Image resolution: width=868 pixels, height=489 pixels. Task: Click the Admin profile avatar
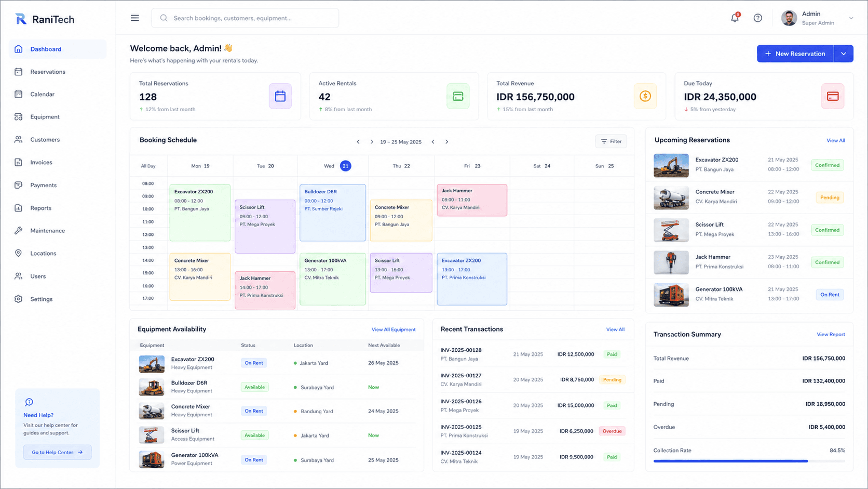pyautogui.click(x=789, y=18)
